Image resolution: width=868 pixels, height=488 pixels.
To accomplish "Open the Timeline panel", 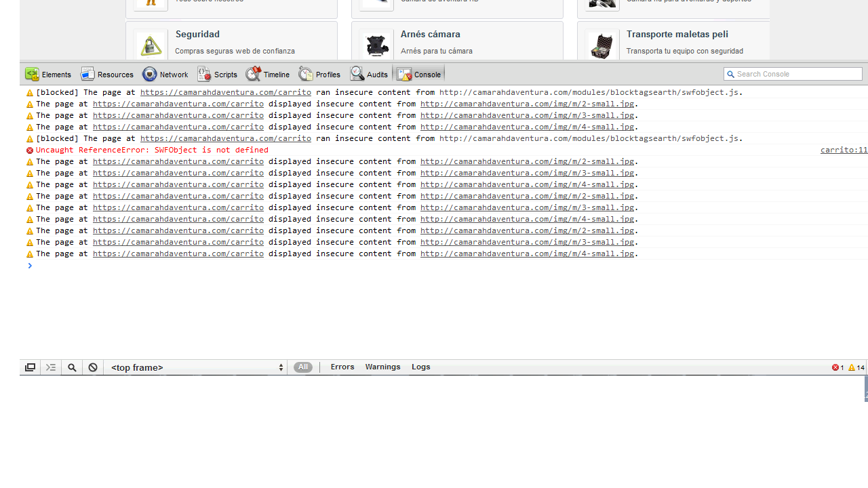I will pyautogui.click(x=267, y=75).
